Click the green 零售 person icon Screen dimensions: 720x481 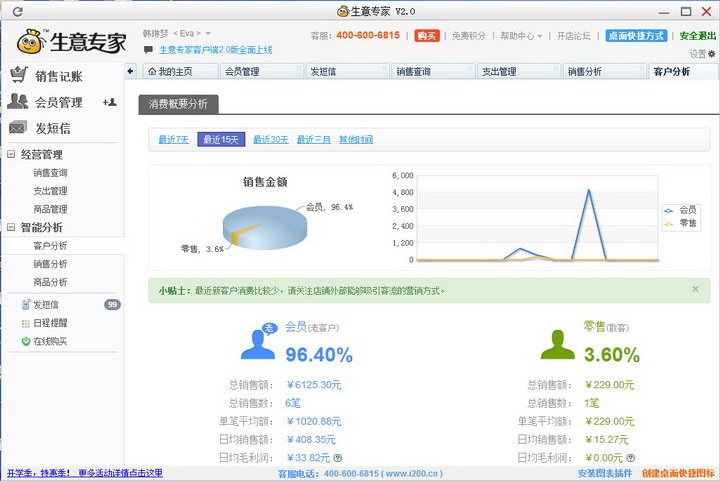pos(557,343)
